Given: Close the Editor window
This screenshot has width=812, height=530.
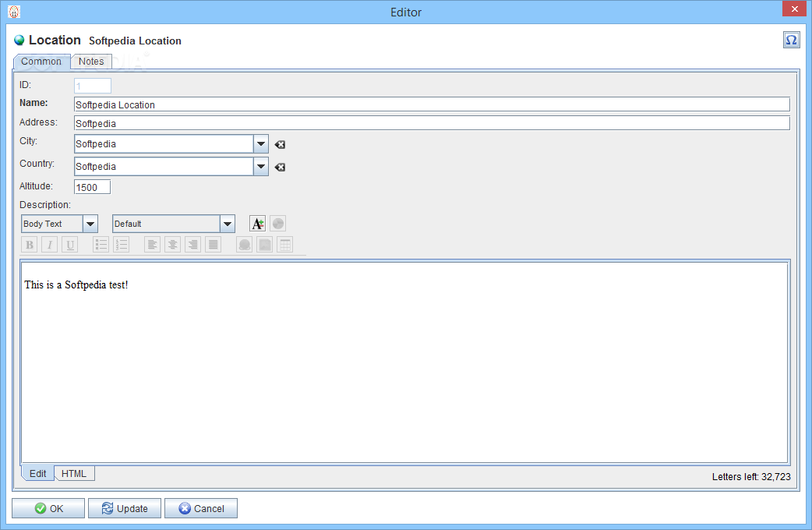Looking at the screenshot, I should click(x=794, y=9).
